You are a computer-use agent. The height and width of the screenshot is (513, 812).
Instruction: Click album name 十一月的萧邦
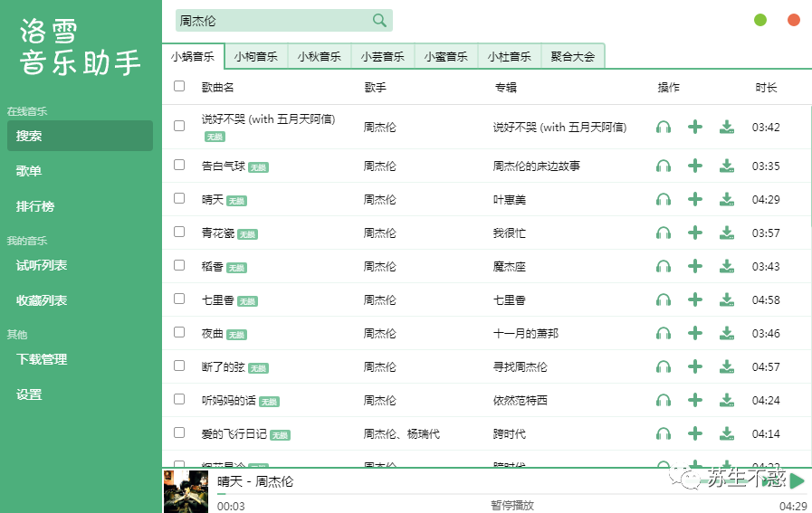[526, 333]
